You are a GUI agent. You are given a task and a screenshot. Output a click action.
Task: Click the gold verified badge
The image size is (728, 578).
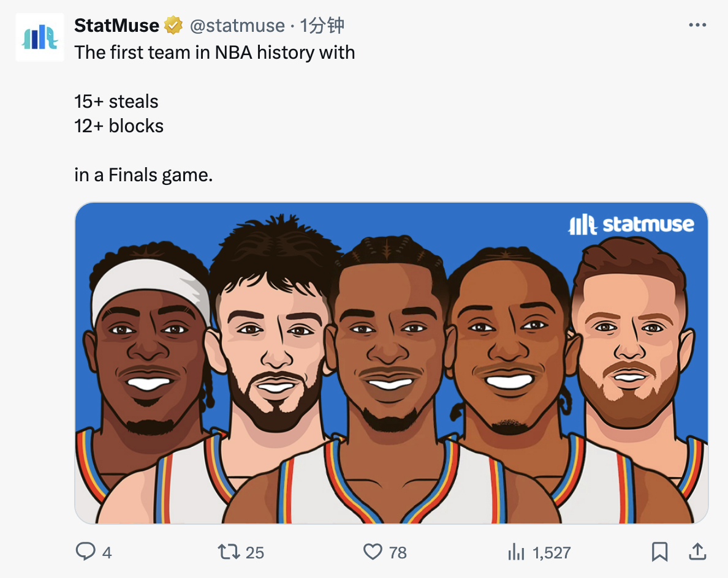(x=173, y=25)
